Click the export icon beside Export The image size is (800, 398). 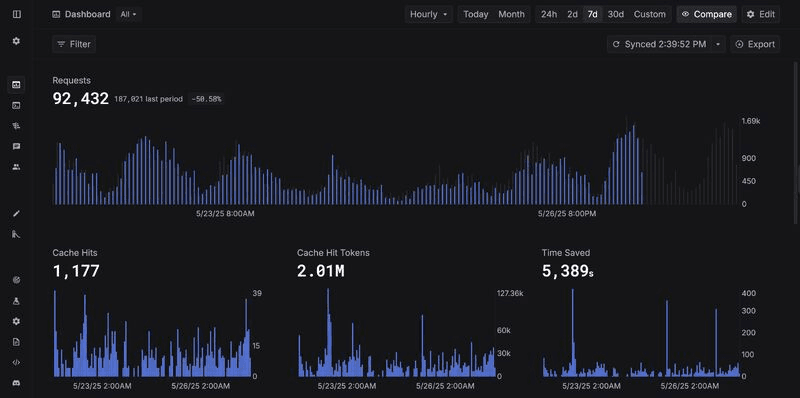739,44
